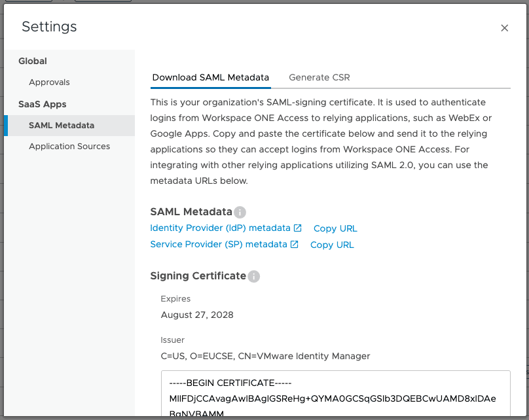
Task: Open Application Sources in the sidebar
Action: (69, 147)
